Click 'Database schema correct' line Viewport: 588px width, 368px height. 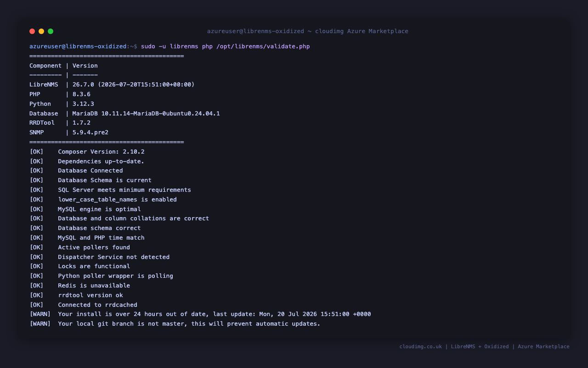tap(85, 228)
